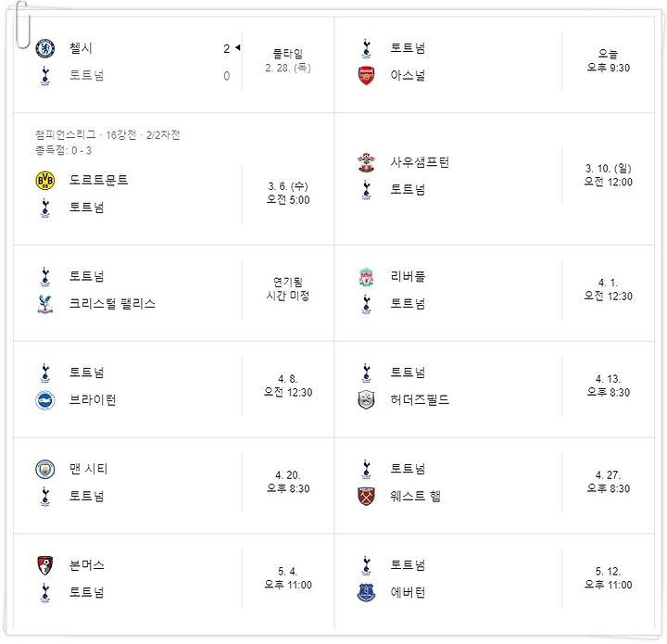This screenshot has width=667, height=644.
Task: Click the Dortmund BVB logo
Action: click(x=45, y=181)
